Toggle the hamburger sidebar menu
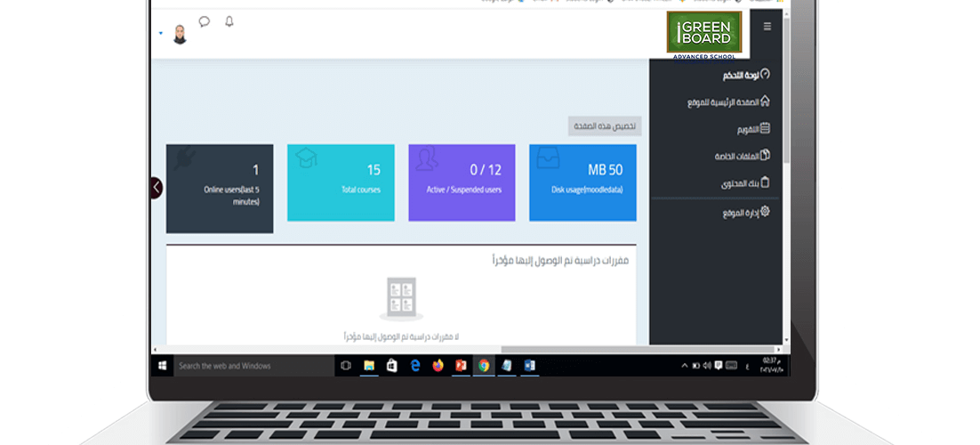The height and width of the screenshot is (445, 980). coord(767,27)
